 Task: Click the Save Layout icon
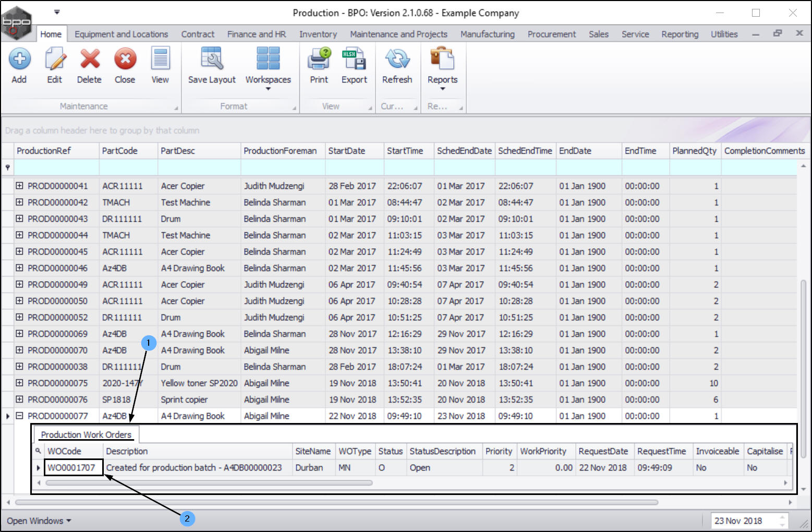click(x=212, y=59)
